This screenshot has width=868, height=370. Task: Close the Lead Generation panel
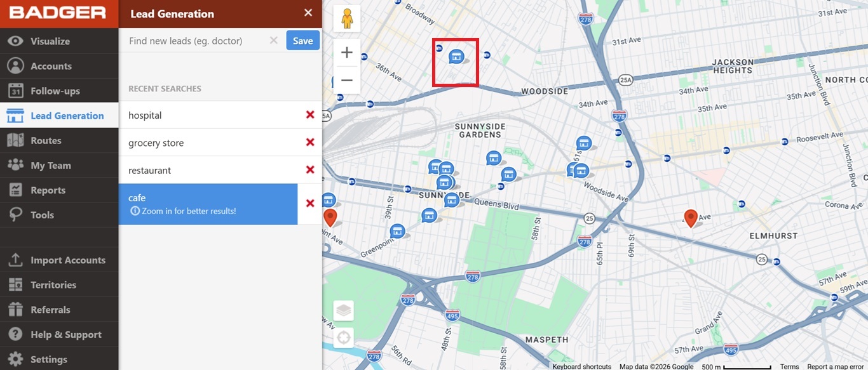308,13
